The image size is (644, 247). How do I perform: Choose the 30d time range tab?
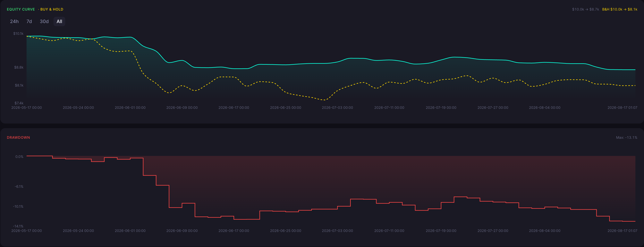click(x=44, y=21)
